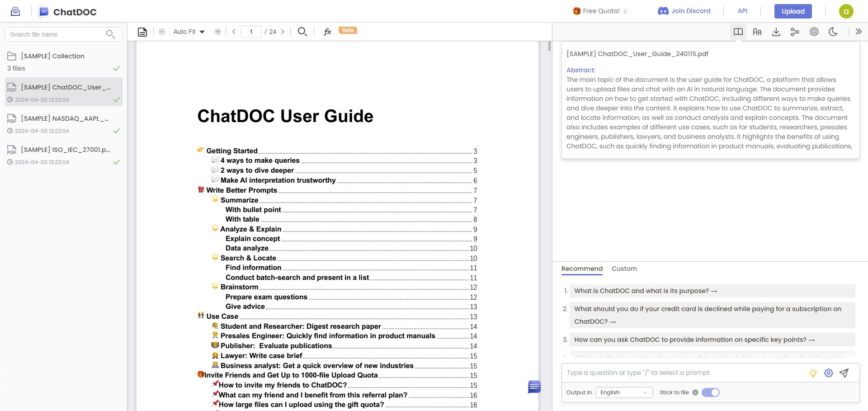Ask "What is ChatDOC and what is its purpose?"
The width and height of the screenshot is (868, 411).
712,291
